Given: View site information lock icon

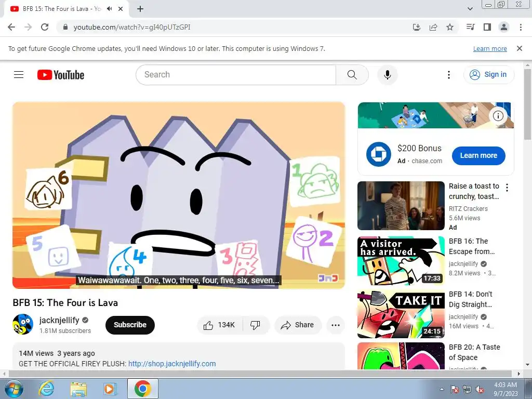Looking at the screenshot, I should 65,27.
